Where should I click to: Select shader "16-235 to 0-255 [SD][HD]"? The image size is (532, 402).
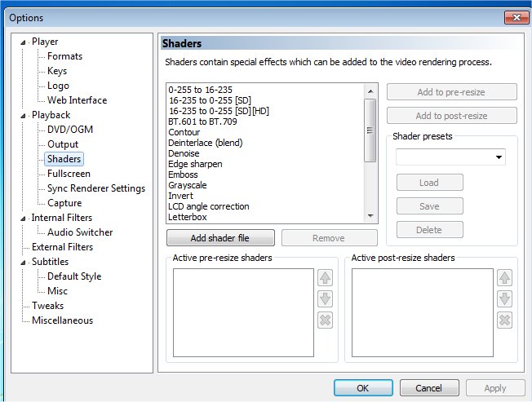(219, 111)
